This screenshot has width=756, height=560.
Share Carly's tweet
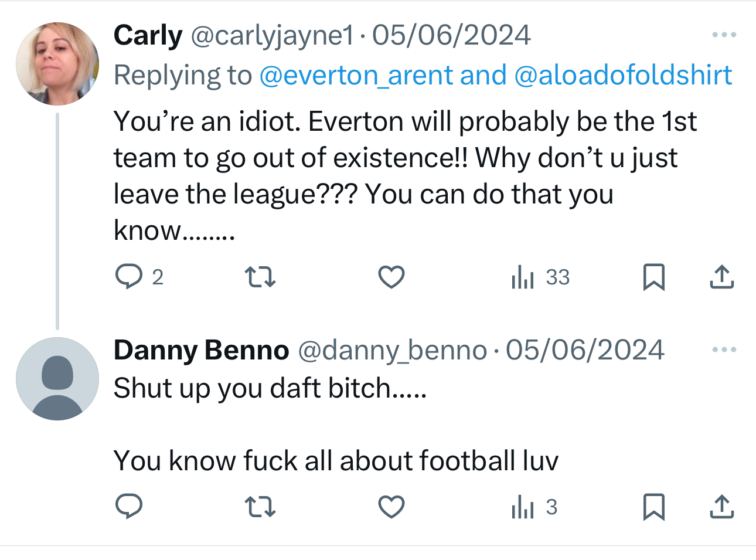(x=721, y=277)
